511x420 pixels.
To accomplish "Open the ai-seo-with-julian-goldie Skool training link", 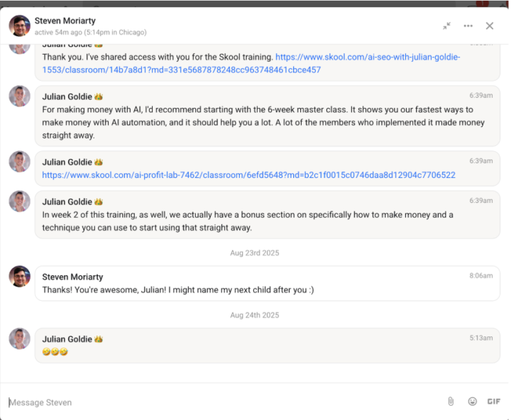I will click(367, 57).
